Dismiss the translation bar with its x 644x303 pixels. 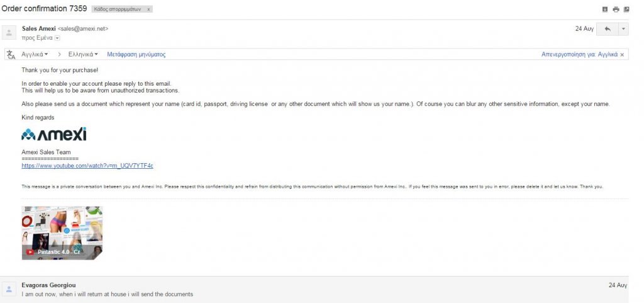pos(622,55)
